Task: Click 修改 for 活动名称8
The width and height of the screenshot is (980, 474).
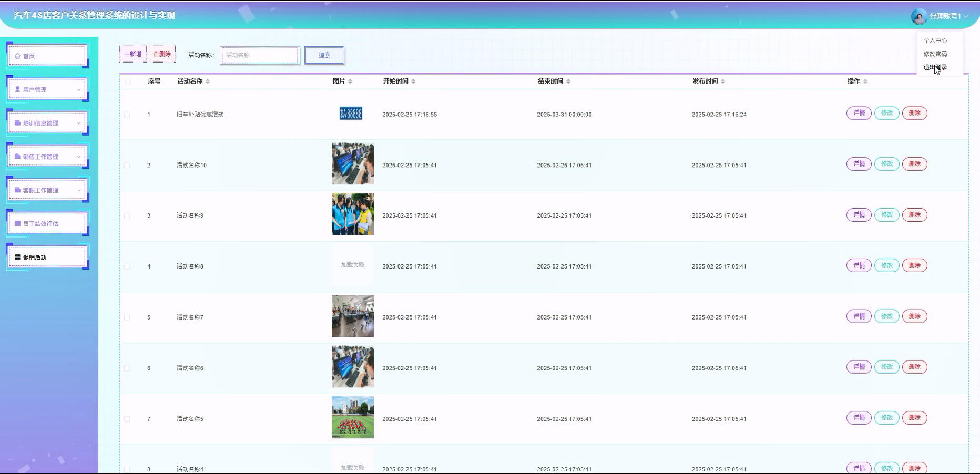Action: [887, 265]
